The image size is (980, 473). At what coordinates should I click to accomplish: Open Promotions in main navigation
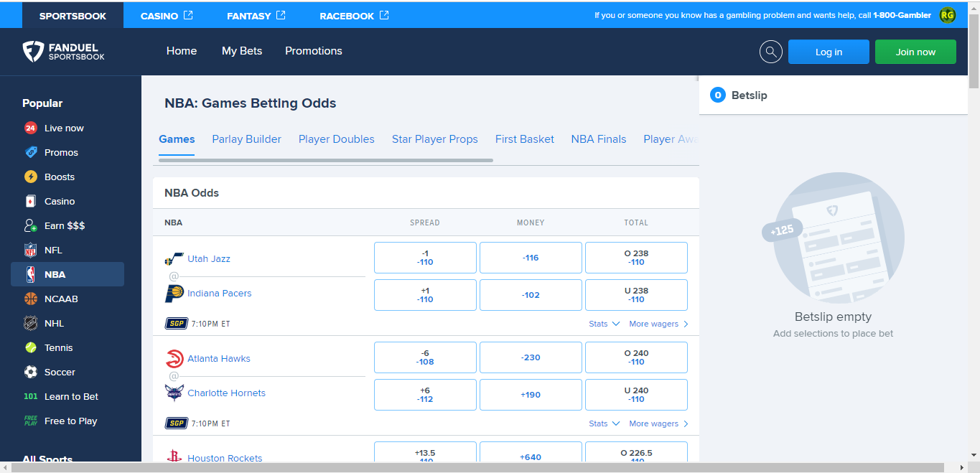point(314,51)
